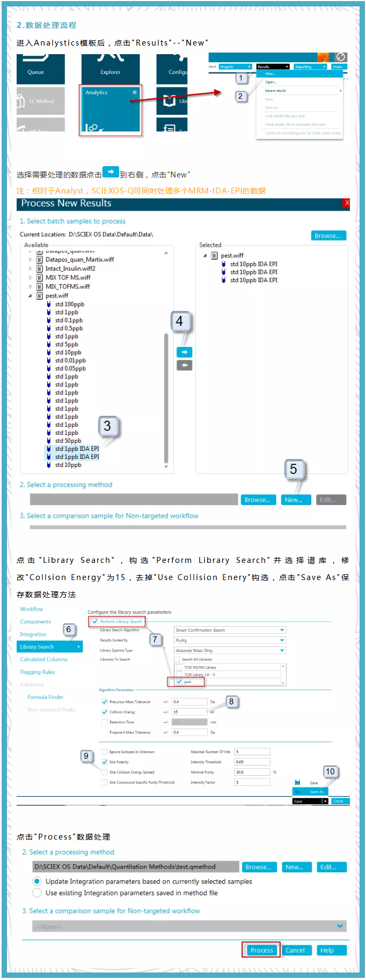Image resolution: width=366 pixels, height=980 pixels.
Task: Click file icon of Datapos_quan_Martix.wiff
Action: coord(40,259)
